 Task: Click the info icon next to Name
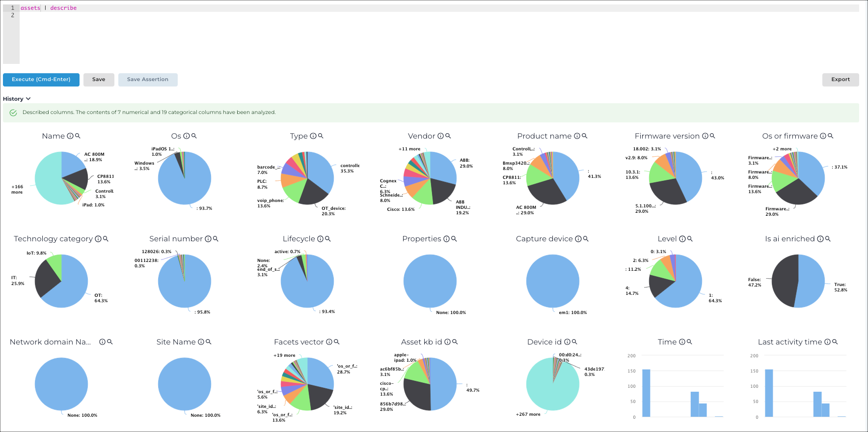pos(70,136)
